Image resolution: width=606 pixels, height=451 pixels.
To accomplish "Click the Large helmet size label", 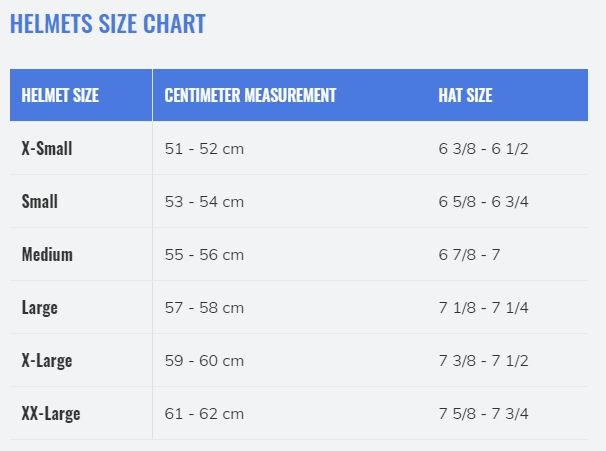I will point(39,308).
